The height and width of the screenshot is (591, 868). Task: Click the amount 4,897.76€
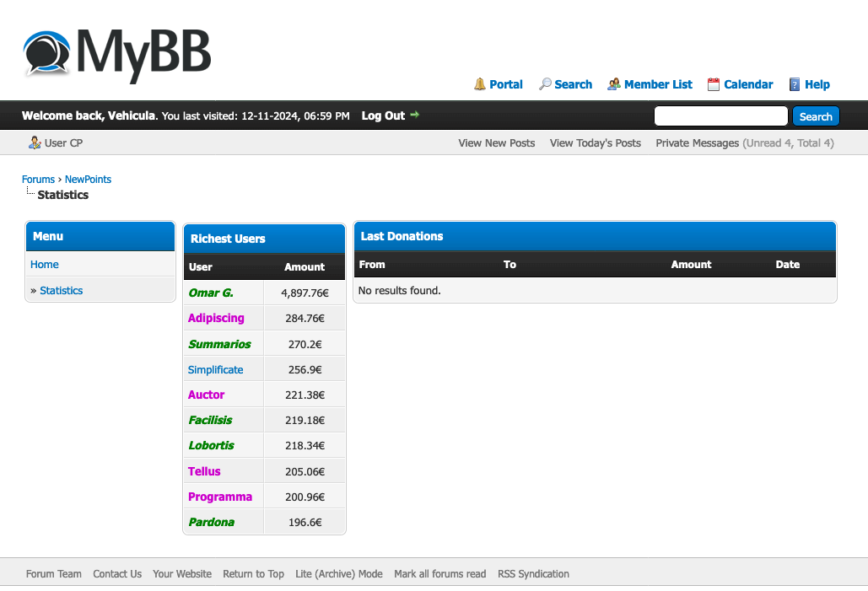click(x=305, y=293)
